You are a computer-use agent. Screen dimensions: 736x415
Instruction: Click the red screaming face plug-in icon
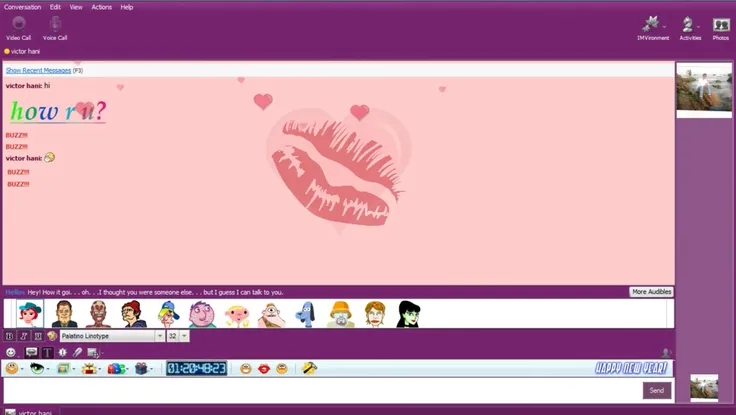[89, 369]
